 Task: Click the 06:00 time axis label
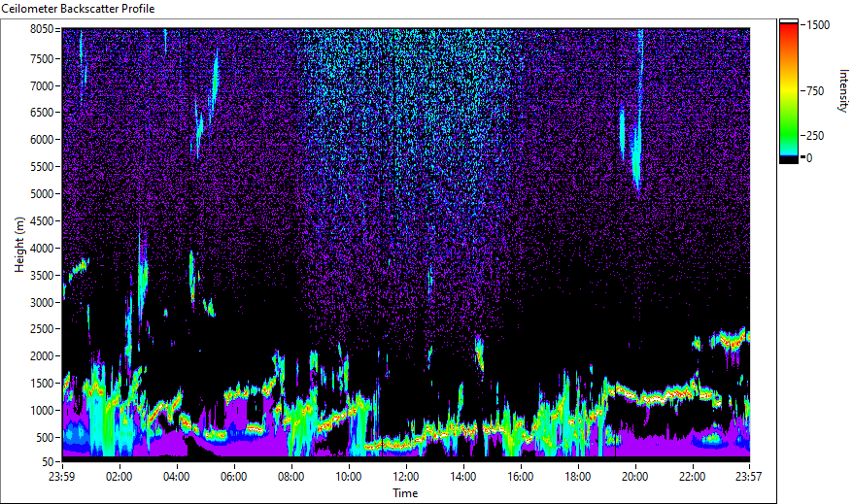233,477
